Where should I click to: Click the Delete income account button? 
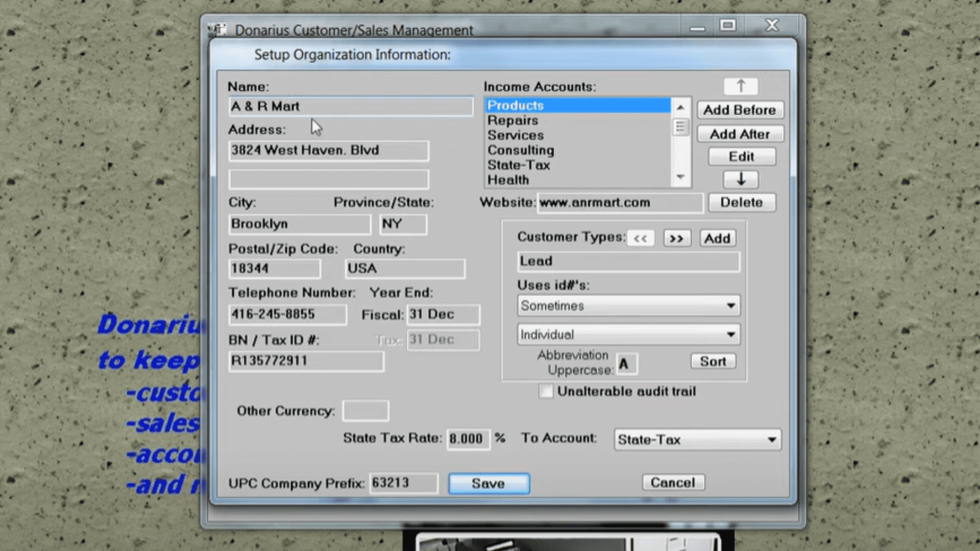click(x=742, y=202)
